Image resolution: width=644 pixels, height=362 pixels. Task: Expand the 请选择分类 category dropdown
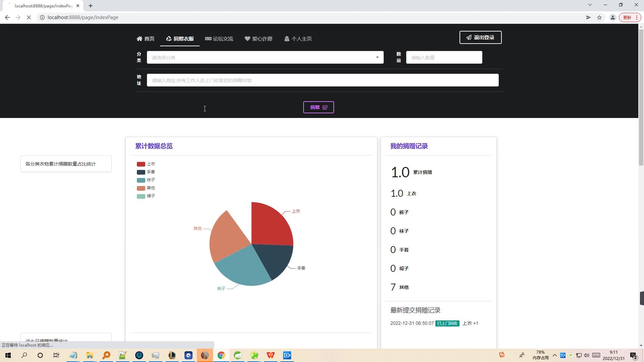(x=265, y=57)
